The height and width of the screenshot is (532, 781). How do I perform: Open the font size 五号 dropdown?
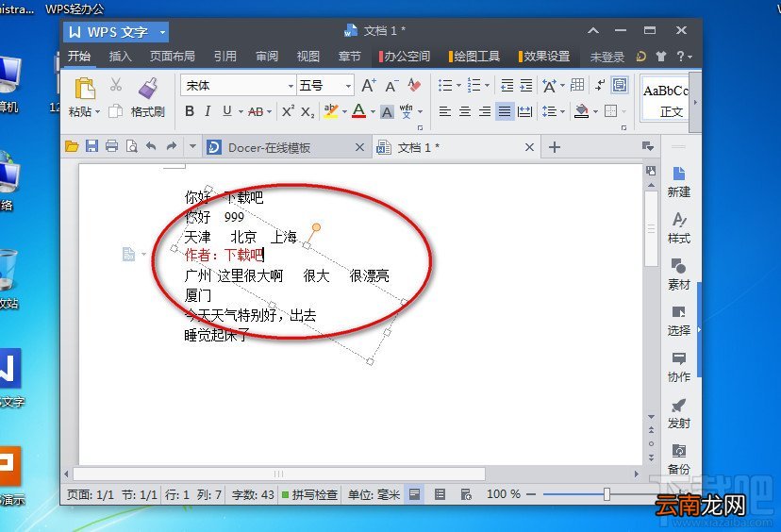coord(348,86)
